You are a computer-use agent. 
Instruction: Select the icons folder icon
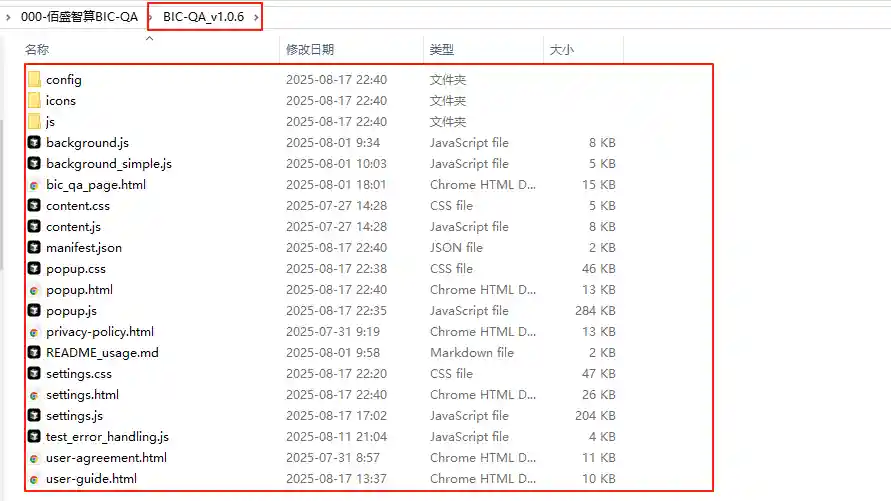pos(34,101)
